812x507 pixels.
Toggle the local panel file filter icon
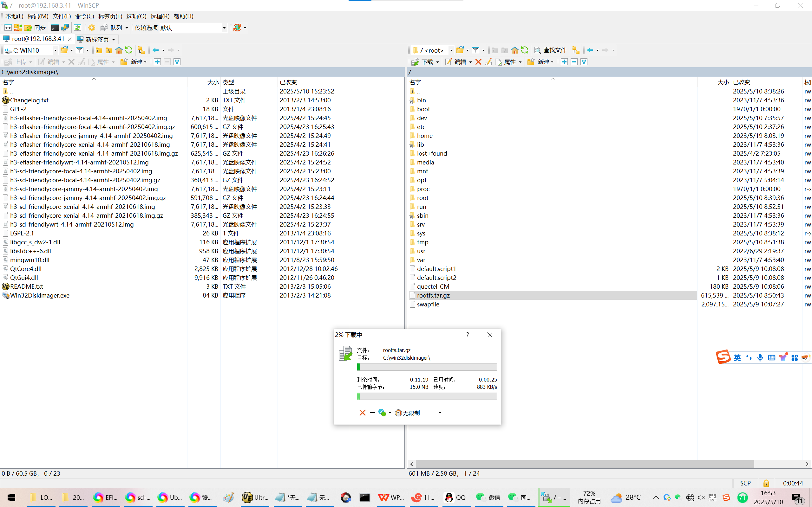80,50
